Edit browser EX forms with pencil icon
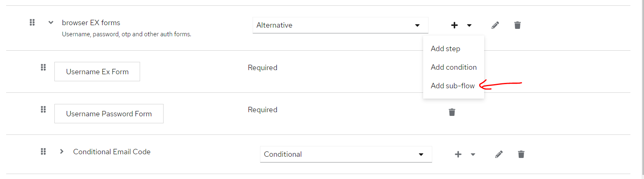The height and width of the screenshot is (179, 644). [495, 25]
